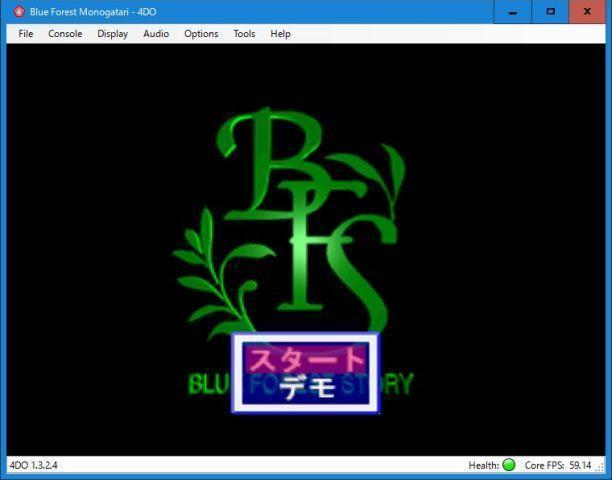Open the Console menu
This screenshot has width=612, height=480.
click(x=65, y=33)
